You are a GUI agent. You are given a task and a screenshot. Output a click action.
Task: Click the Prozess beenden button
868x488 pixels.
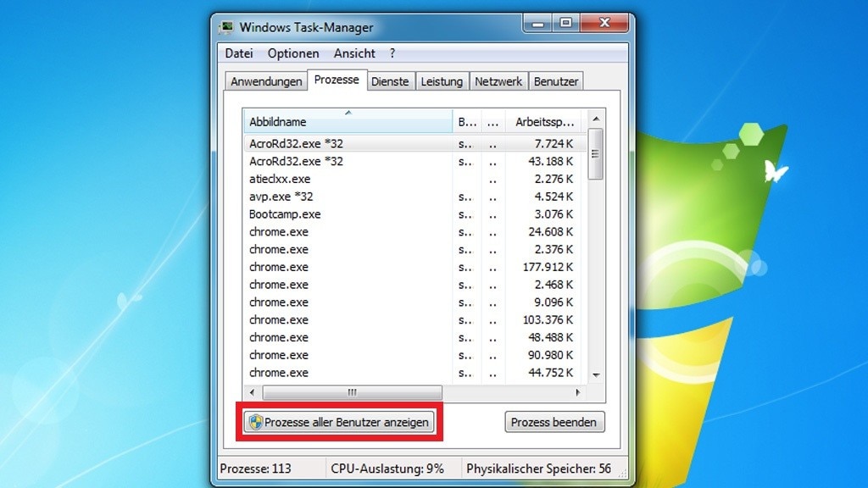pyautogui.click(x=554, y=422)
